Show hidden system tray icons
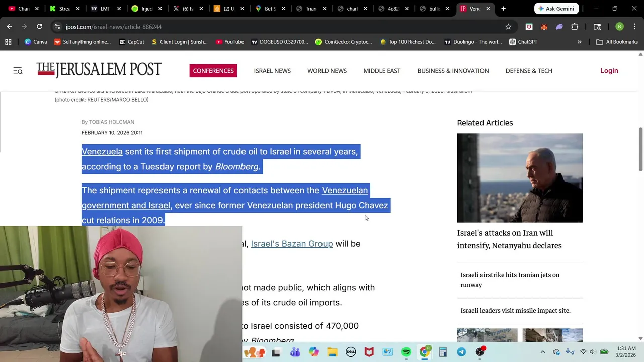The width and height of the screenshot is (644, 362). click(543, 352)
